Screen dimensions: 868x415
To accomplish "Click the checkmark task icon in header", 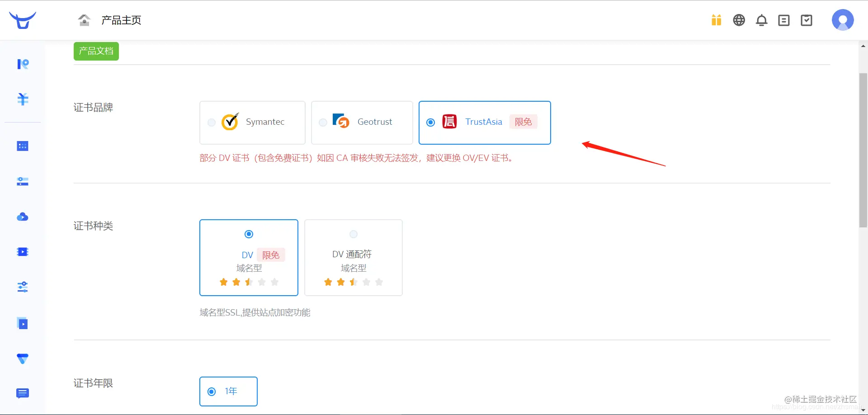I will click(x=807, y=20).
